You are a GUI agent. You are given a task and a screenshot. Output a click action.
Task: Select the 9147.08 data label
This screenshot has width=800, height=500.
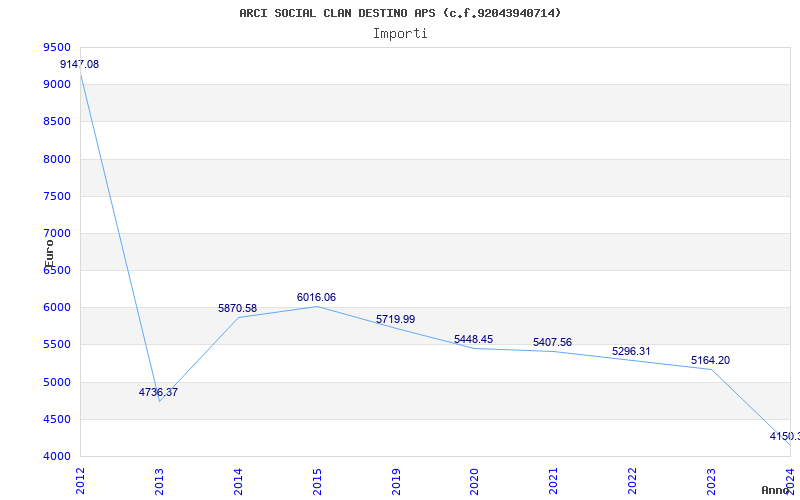coord(80,64)
